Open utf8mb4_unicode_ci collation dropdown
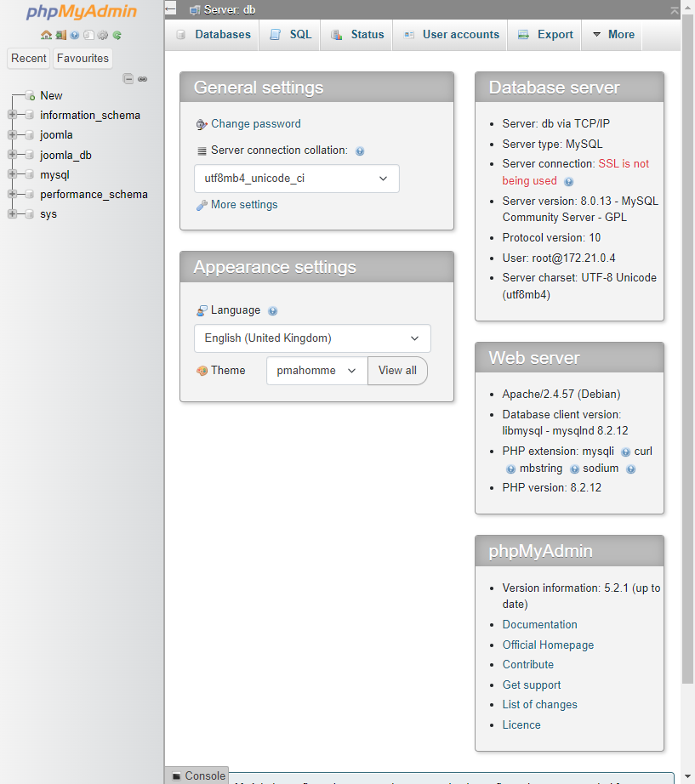The width and height of the screenshot is (695, 784). pyautogui.click(x=297, y=179)
